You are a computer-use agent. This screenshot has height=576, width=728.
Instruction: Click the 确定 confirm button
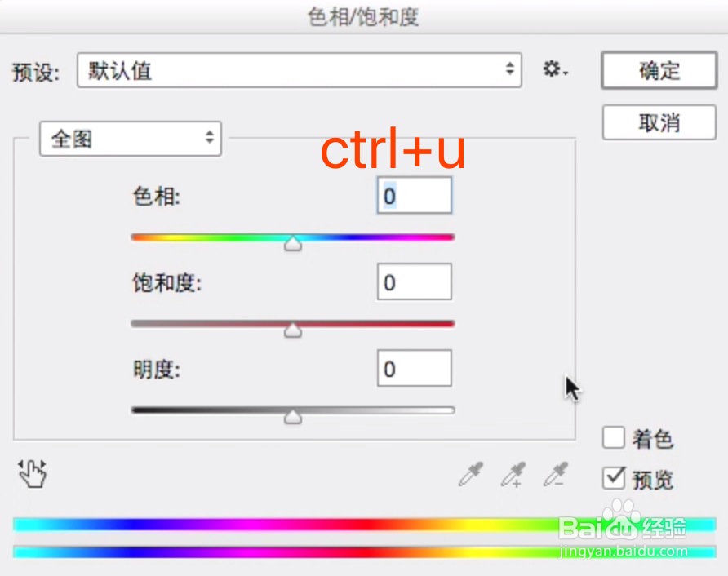659,70
